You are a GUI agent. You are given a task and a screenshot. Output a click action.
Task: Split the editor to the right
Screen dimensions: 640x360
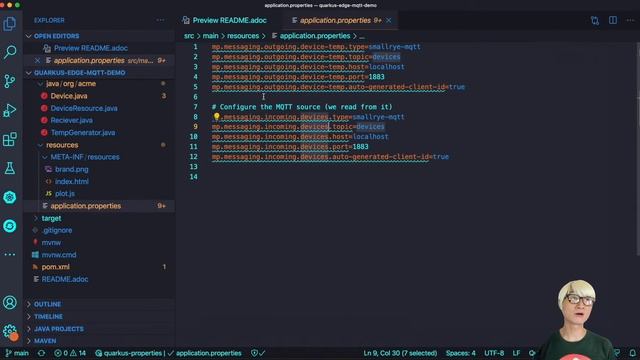[x=613, y=20]
